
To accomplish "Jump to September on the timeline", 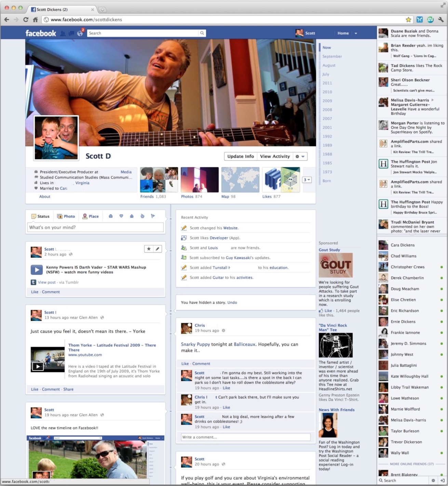I will pos(332,56).
